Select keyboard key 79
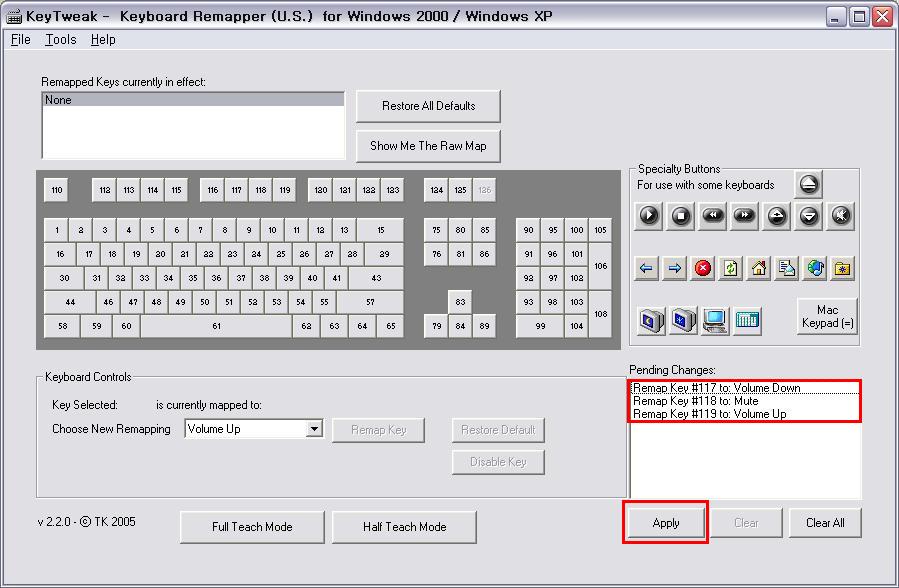Image resolution: width=899 pixels, height=588 pixels. pyautogui.click(x=436, y=326)
